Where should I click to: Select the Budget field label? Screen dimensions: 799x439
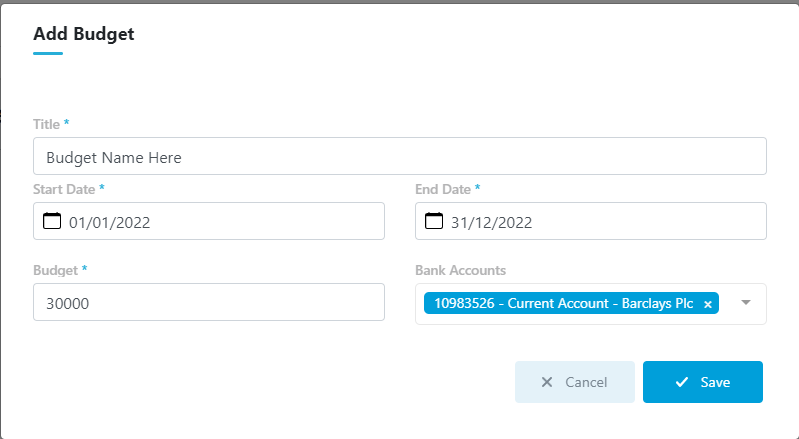pyautogui.click(x=56, y=270)
